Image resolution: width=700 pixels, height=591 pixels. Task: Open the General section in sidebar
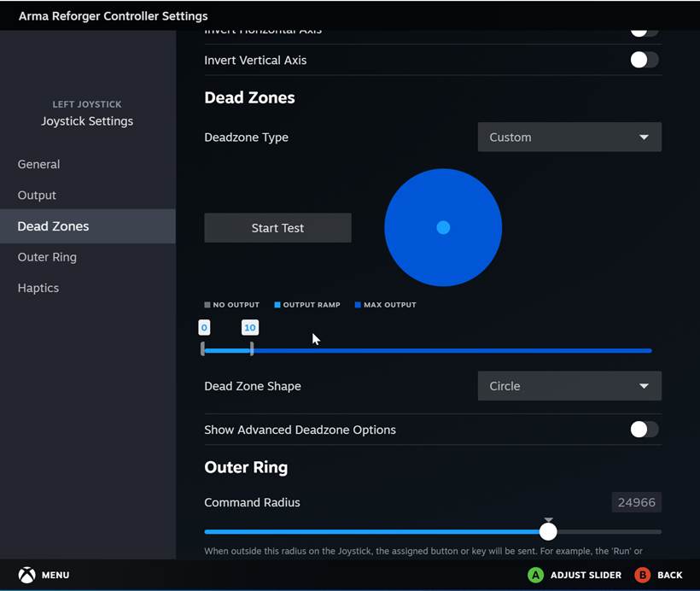(x=87, y=164)
